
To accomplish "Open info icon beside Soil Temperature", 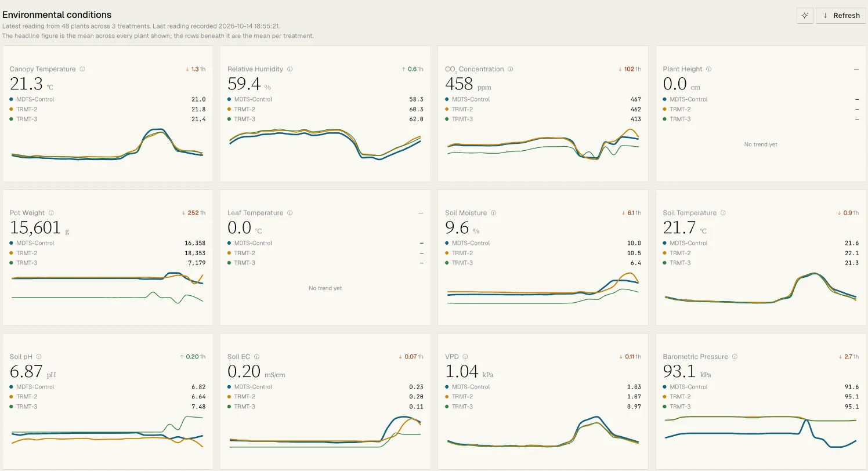I will (x=724, y=213).
